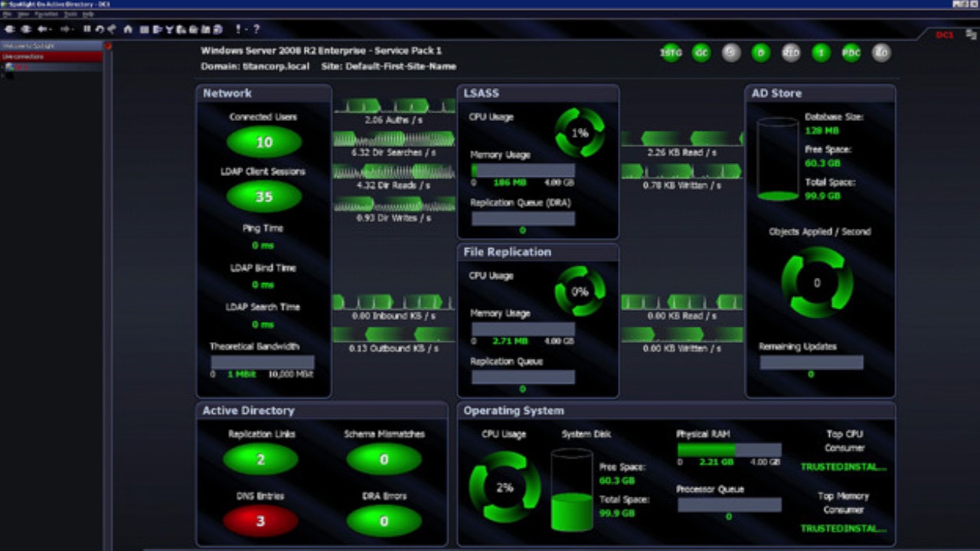This screenshot has width=980, height=551.
Task: Open the Tools menu
Action: pos(70,15)
